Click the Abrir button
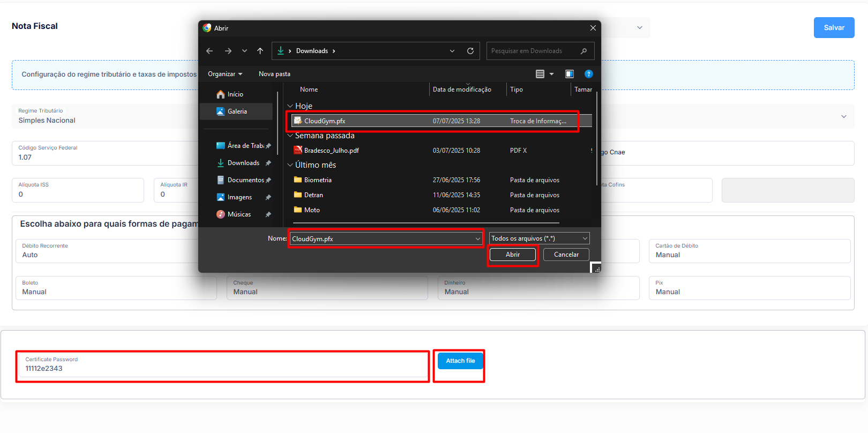Image resolution: width=868 pixels, height=433 pixels. 513,255
